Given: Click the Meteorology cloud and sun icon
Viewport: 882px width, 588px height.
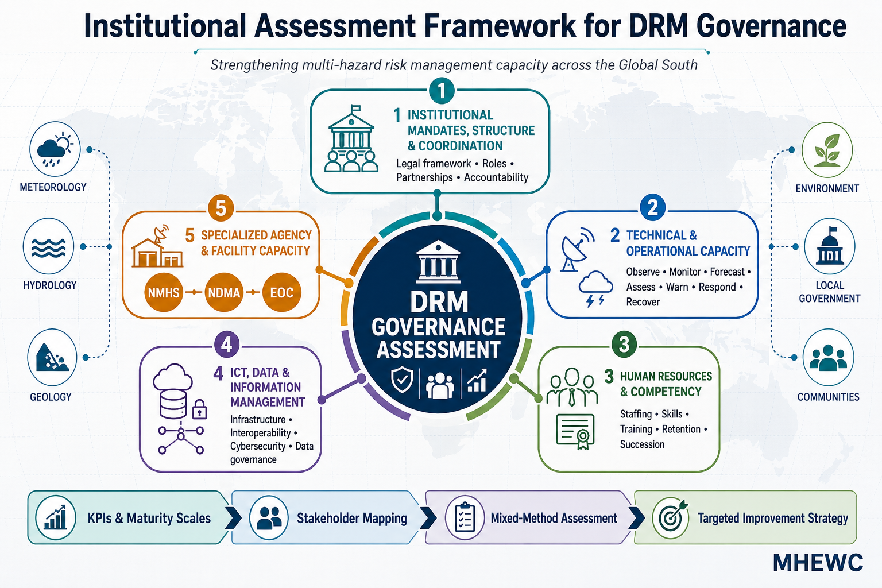Looking at the screenshot, I should click(x=55, y=149).
